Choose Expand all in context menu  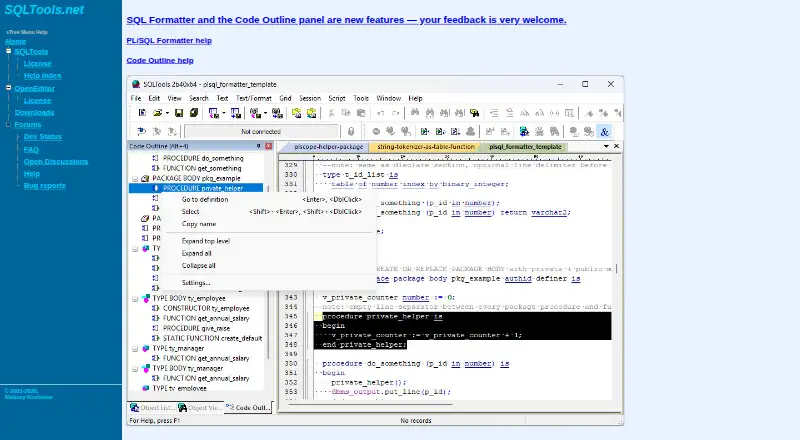[269, 253]
